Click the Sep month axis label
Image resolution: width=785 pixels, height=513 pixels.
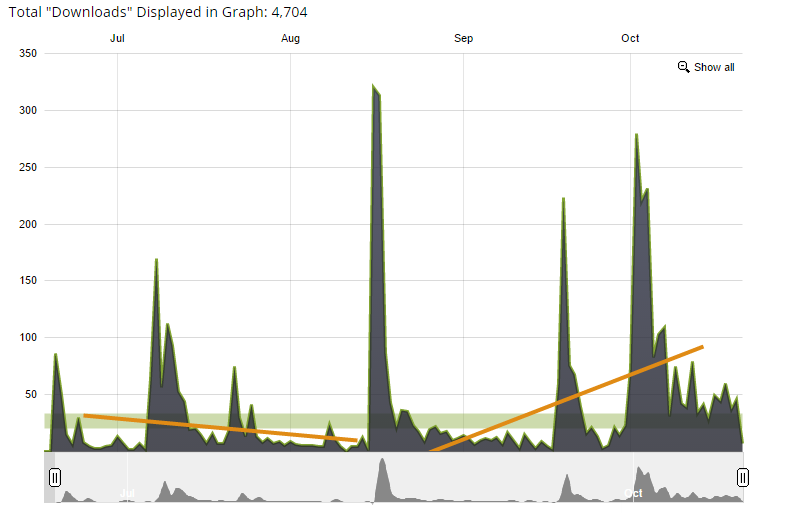click(463, 38)
